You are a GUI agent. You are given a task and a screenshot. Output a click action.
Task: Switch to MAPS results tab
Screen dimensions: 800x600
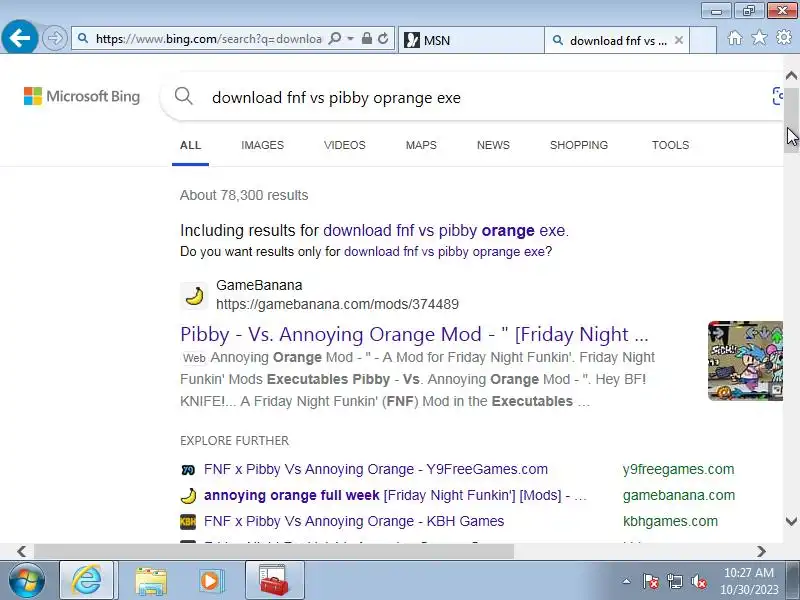[421, 145]
